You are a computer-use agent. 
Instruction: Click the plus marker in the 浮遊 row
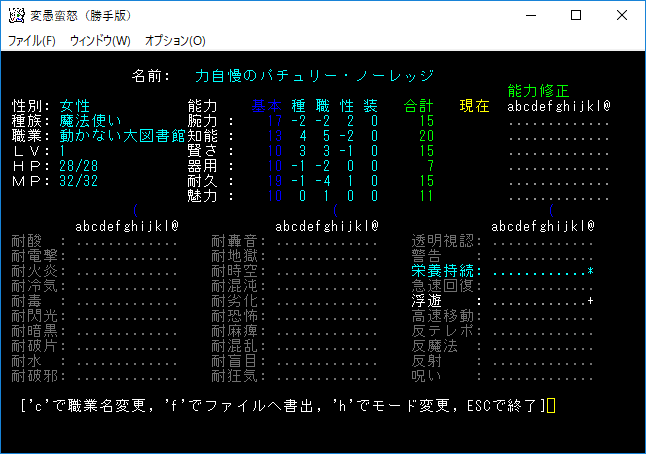pos(591,301)
